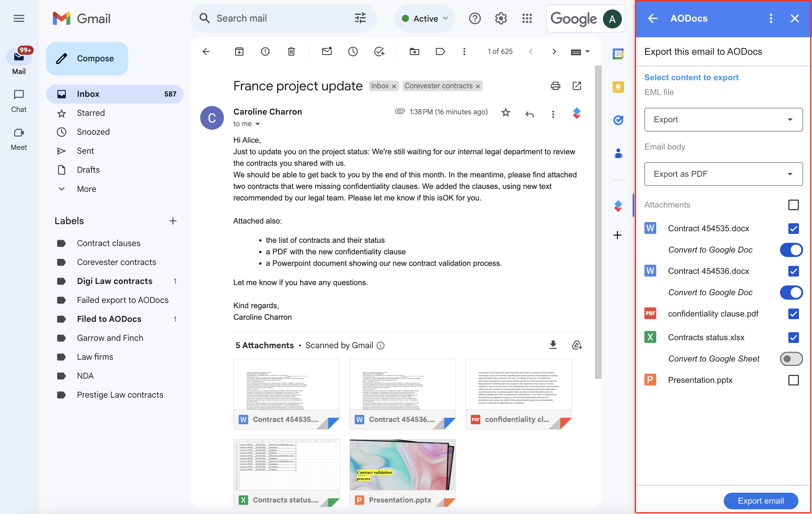Report this email as spam
The image size is (812, 514).
[x=265, y=52]
